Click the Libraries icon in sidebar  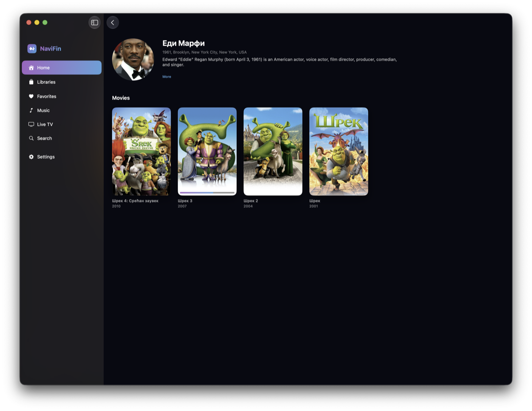click(31, 82)
